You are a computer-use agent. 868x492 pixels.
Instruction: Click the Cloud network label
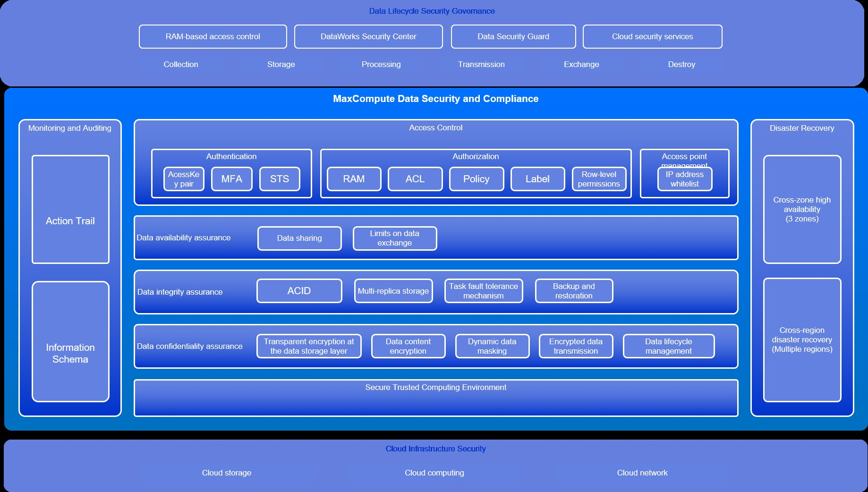[x=642, y=473]
